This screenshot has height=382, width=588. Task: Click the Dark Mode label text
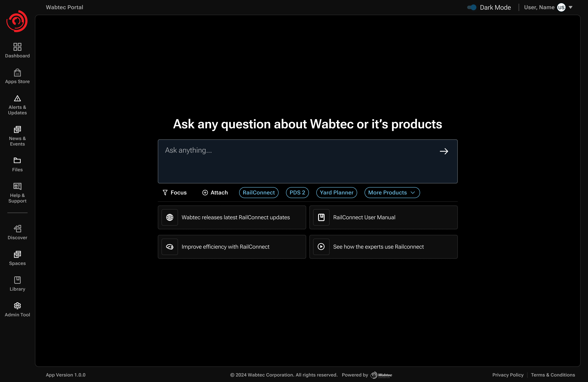(495, 7)
